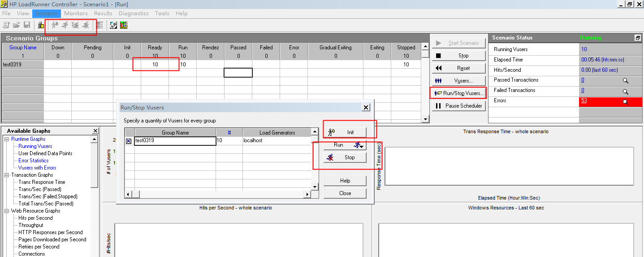Screen dimensions: 644x257
Task: Click the Stop Vusers toolbar icon
Action: (86, 25)
